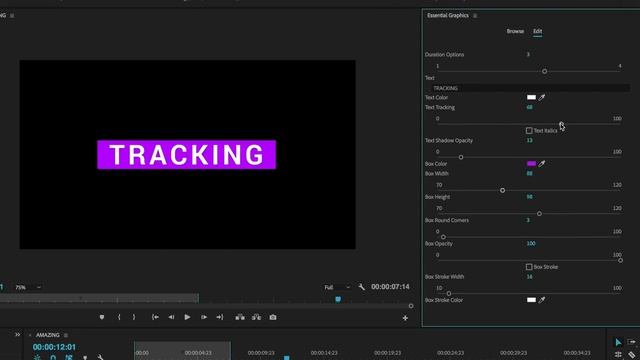Switch to the Browse tab

515,31
